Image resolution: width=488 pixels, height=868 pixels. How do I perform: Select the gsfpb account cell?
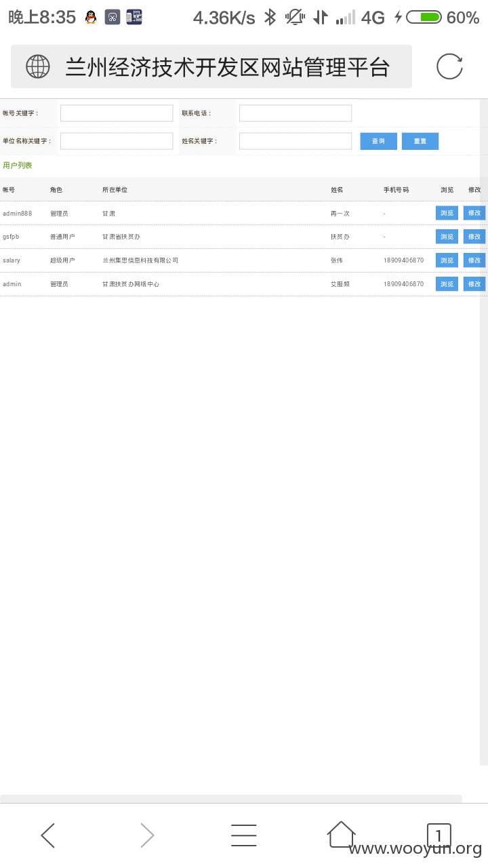click(x=11, y=237)
